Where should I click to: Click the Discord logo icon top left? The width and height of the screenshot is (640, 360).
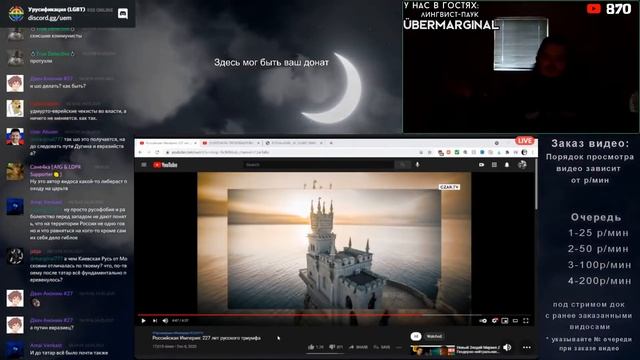(122, 13)
